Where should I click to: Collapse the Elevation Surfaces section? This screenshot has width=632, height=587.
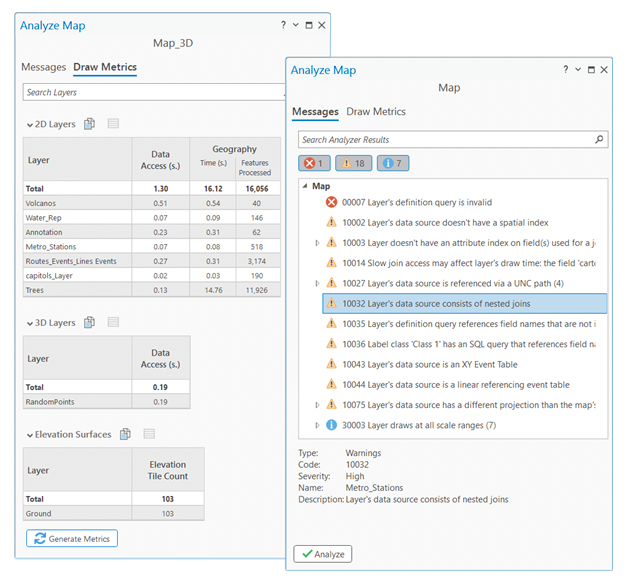tap(30, 435)
